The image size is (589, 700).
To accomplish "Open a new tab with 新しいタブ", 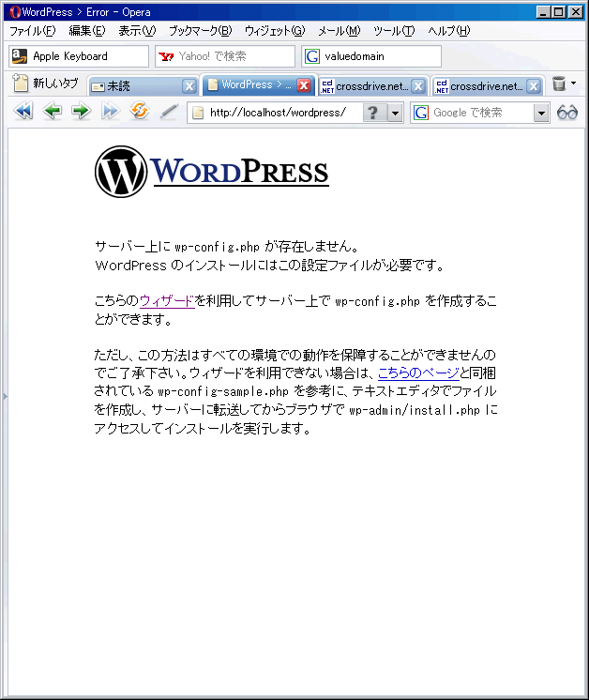I will click(46, 84).
